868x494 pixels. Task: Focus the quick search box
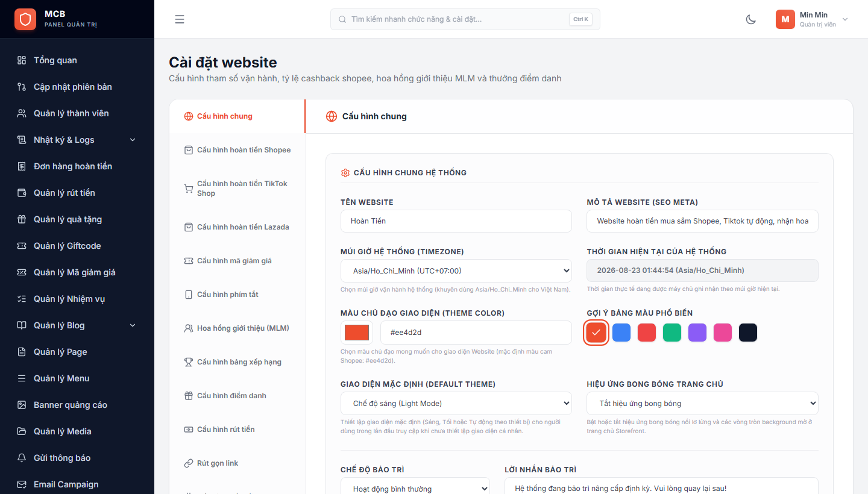pyautogui.click(x=465, y=19)
